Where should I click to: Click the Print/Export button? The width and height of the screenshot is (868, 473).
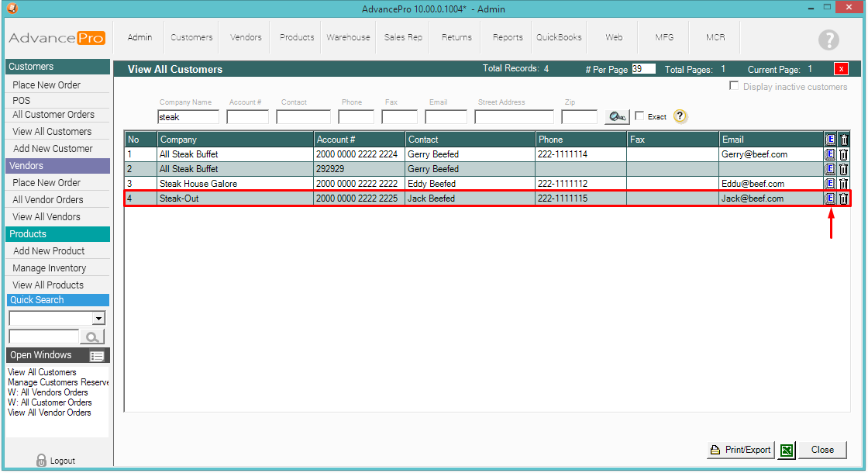(740, 450)
